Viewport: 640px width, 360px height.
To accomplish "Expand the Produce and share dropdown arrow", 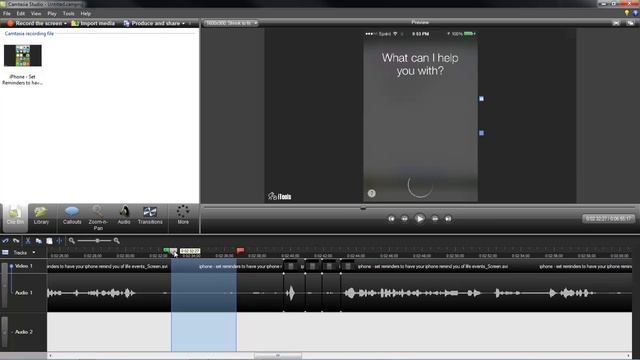I will coord(183,24).
